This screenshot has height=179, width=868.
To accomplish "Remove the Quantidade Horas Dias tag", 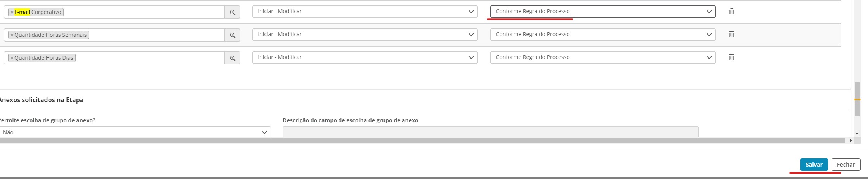I will point(12,58).
